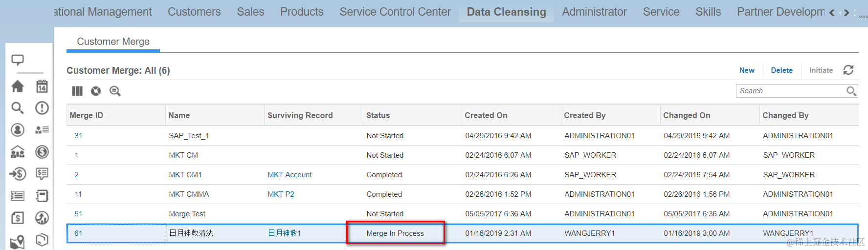
Task: Open the column settings icon above table
Action: 77,91
